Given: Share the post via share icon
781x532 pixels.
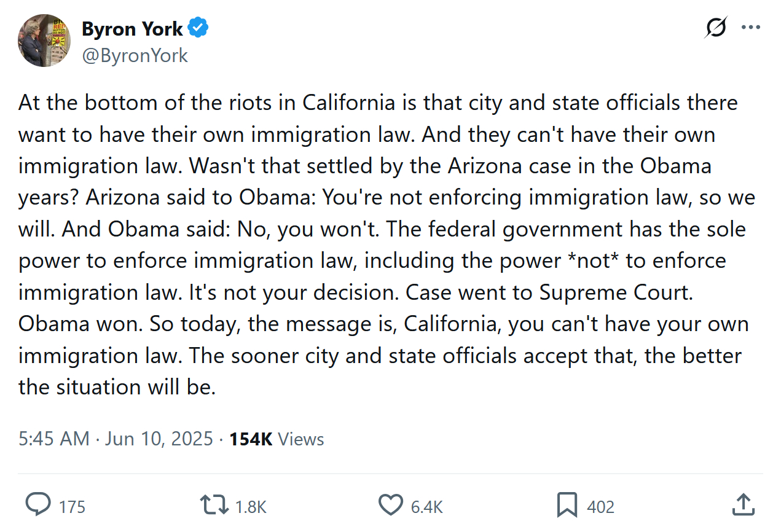Looking at the screenshot, I should point(744,505).
